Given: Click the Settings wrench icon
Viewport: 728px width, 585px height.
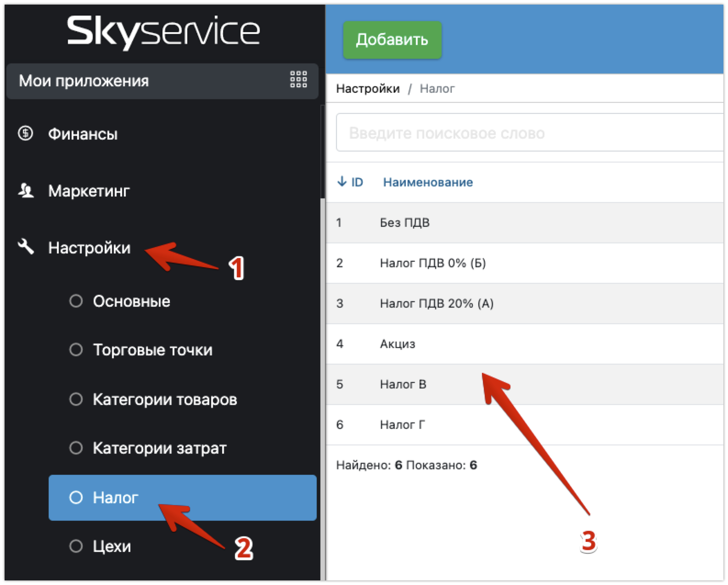Looking at the screenshot, I should tap(26, 247).
